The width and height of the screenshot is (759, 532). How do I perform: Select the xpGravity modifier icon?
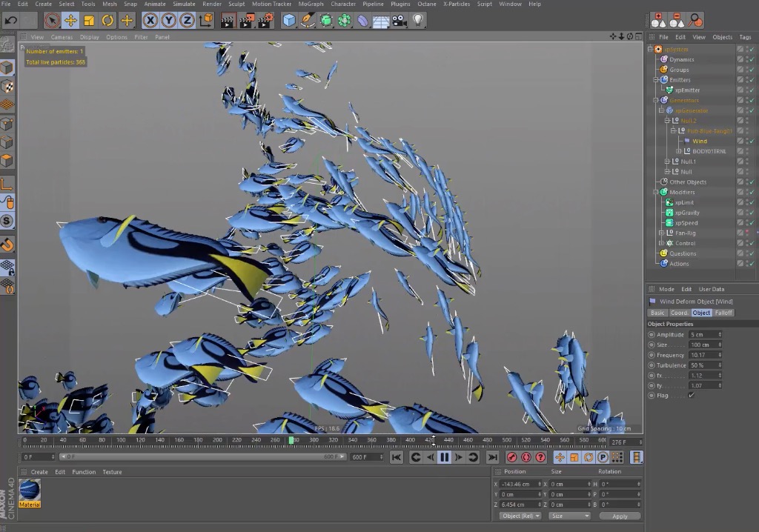pyautogui.click(x=669, y=212)
